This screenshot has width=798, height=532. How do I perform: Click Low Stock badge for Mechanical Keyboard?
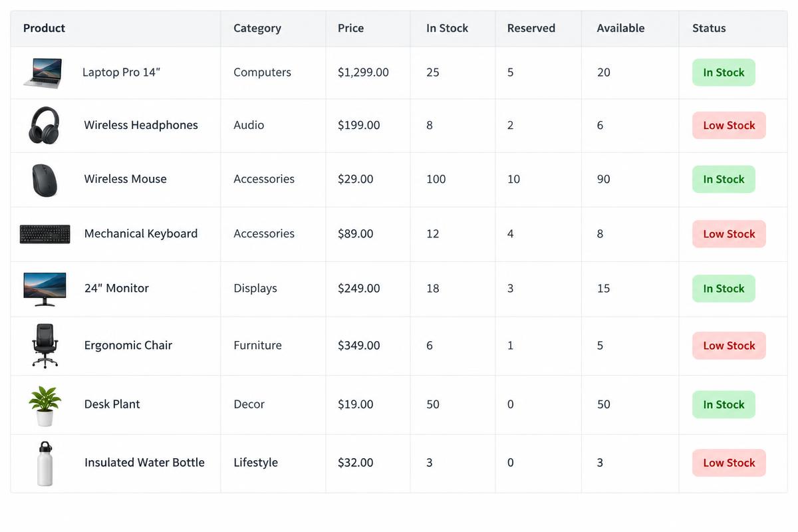pyautogui.click(x=729, y=233)
